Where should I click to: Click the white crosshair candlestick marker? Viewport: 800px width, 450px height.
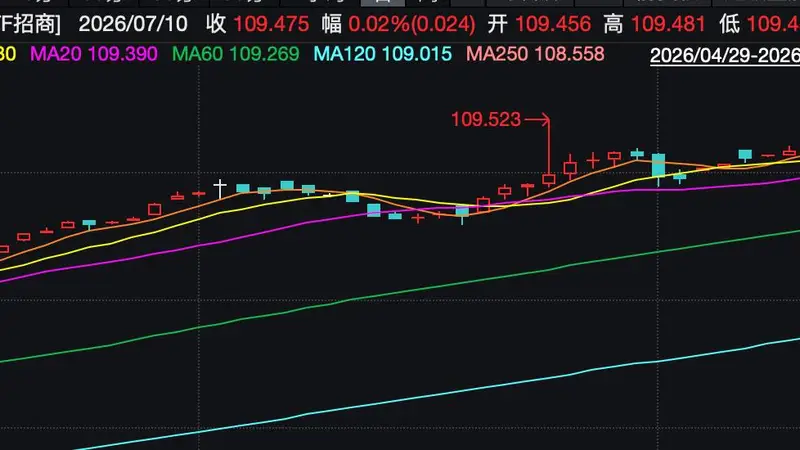pyautogui.click(x=220, y=188)
